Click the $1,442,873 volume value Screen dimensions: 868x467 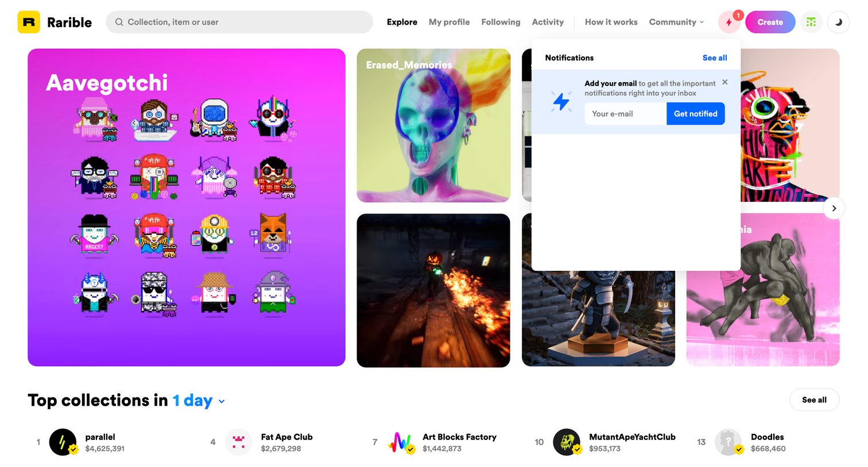pyautogui.click(x=442, y=449)
